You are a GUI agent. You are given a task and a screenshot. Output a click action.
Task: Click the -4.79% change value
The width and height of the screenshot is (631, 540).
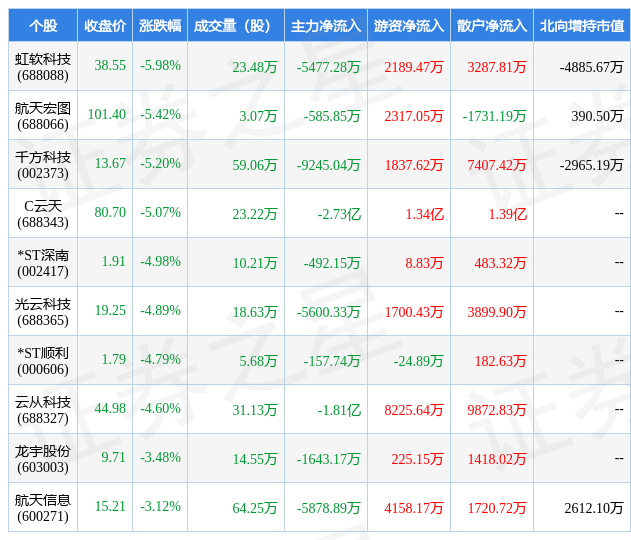point(161,359)
